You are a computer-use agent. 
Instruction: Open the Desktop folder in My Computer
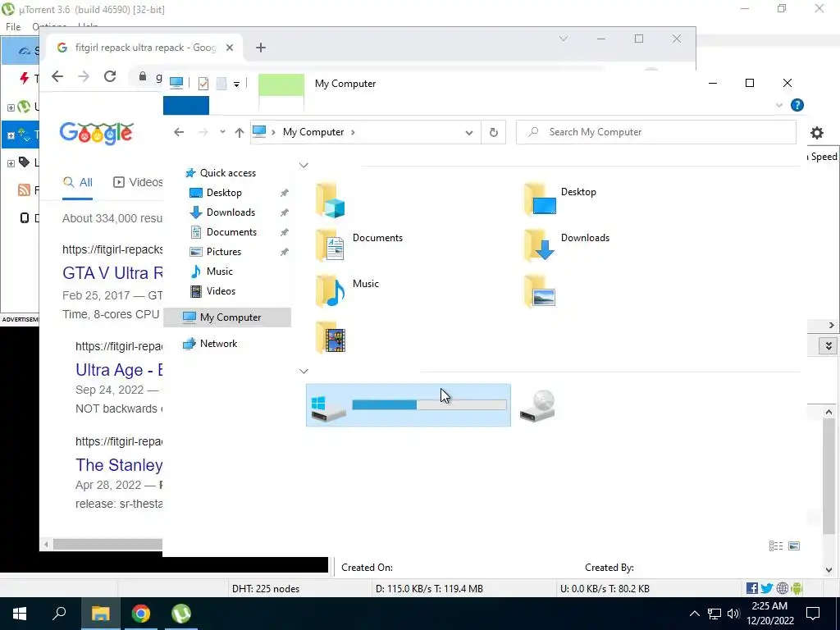[x=560, y=199]
